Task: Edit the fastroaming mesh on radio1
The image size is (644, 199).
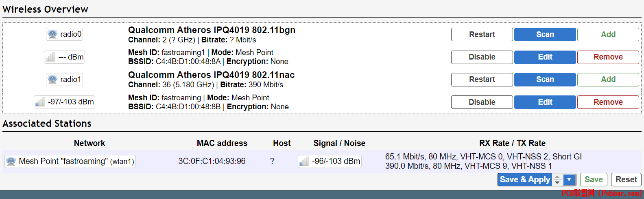Action: (545, 102)
